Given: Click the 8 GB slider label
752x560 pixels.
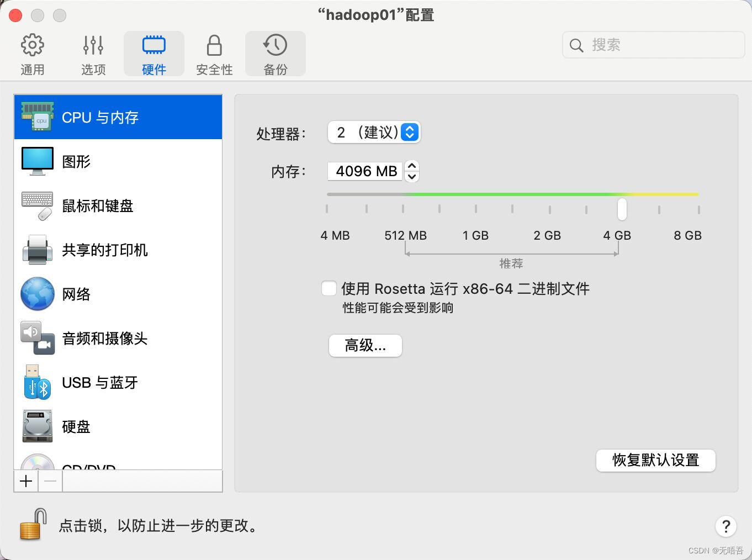Looking at the screenshot, I should tap(687, 235).
